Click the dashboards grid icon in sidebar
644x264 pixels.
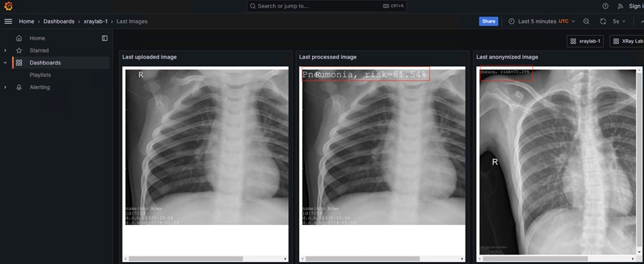19,63
